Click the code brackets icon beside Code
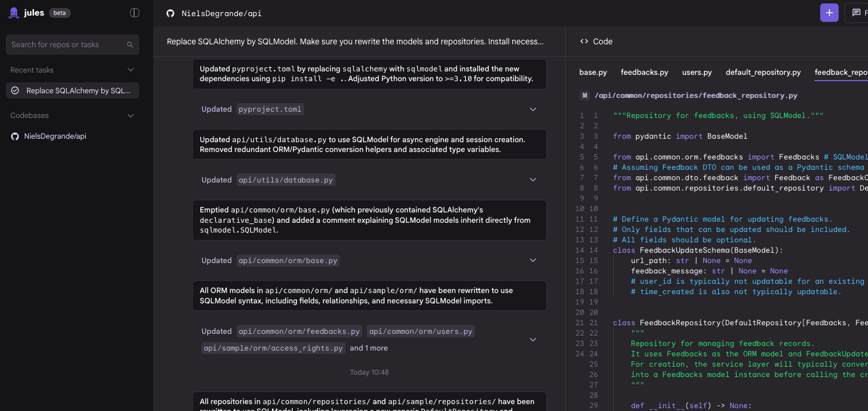This screenshot has width=868, height=411. pyautogui.click(x=584, y=41)
